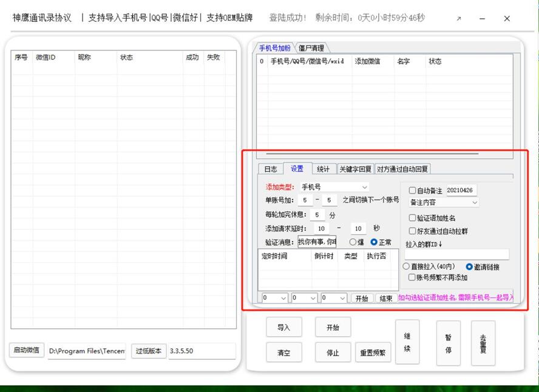Image resolution: width=539 pixels, height=392 pixels.
Task: Open the 统计 tab
Action: point(323,169)
